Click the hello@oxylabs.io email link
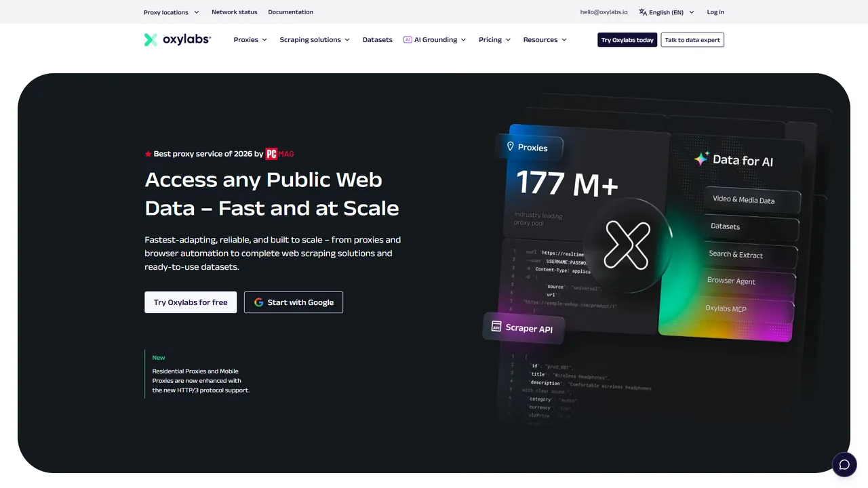The image size is (868, 488). [x=604, y=12]
